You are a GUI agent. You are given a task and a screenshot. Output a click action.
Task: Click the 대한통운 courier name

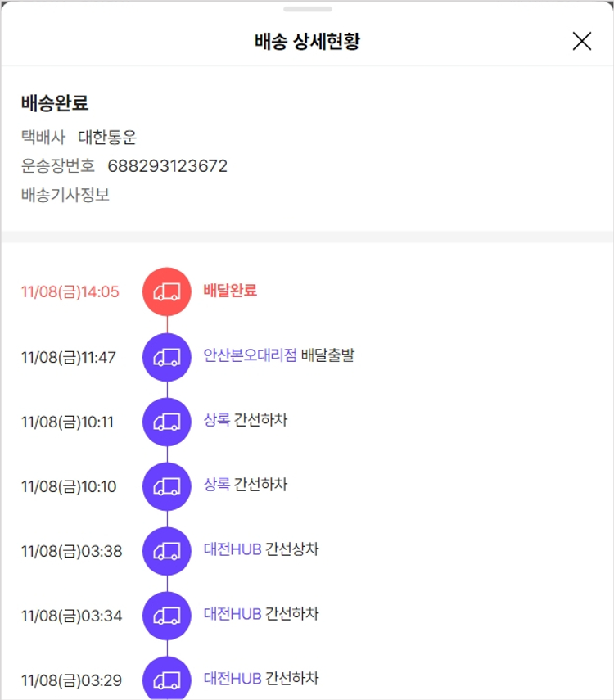(x=107, y=137)
